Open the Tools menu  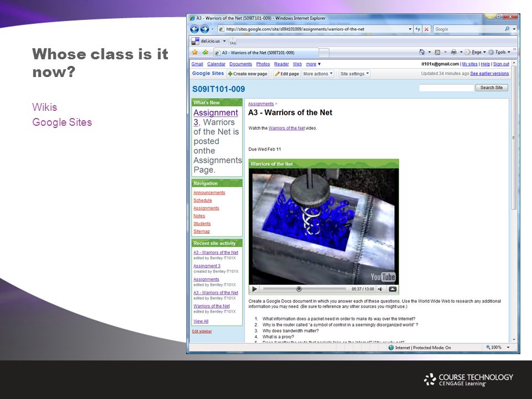click(x=499, y=52)
